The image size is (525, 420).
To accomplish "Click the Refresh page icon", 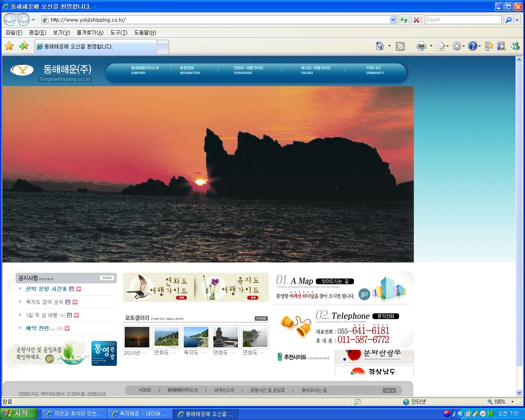I will point(404,20).
